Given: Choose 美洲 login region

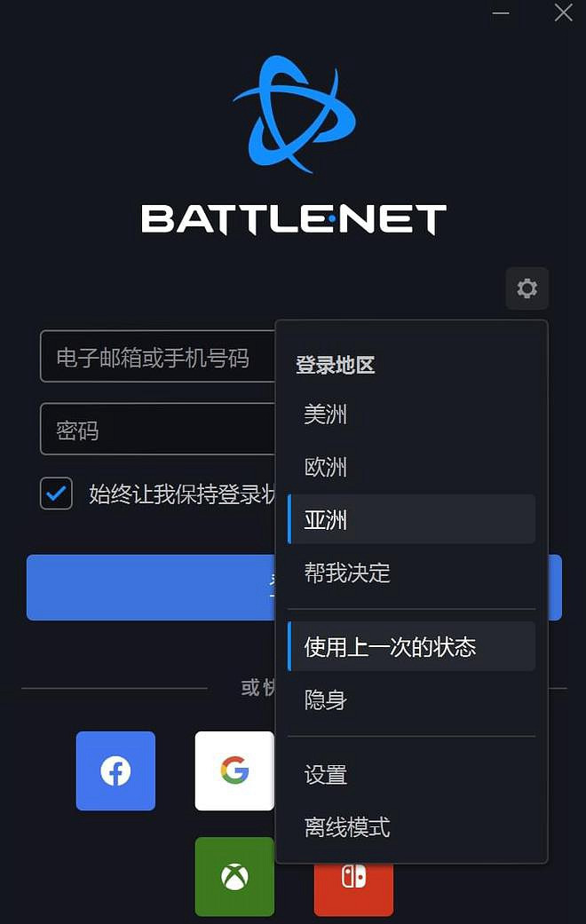Looking at the screenshot, I should 325,415.
